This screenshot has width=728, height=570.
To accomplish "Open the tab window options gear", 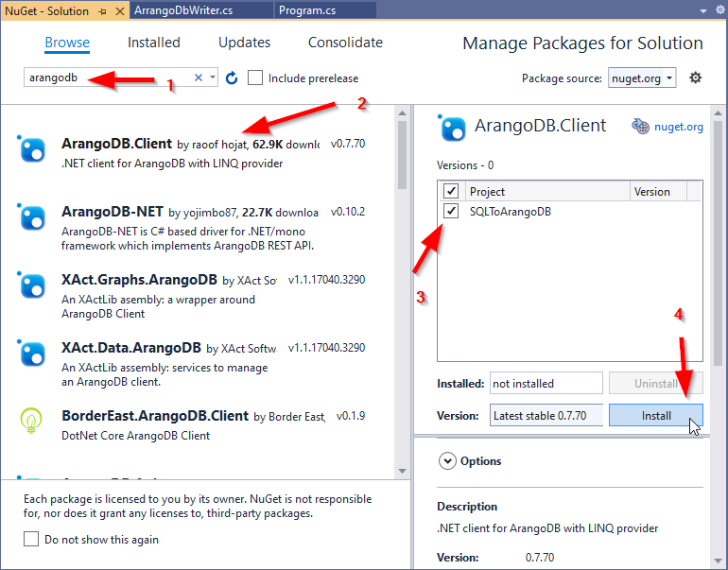I will (720, 9).
